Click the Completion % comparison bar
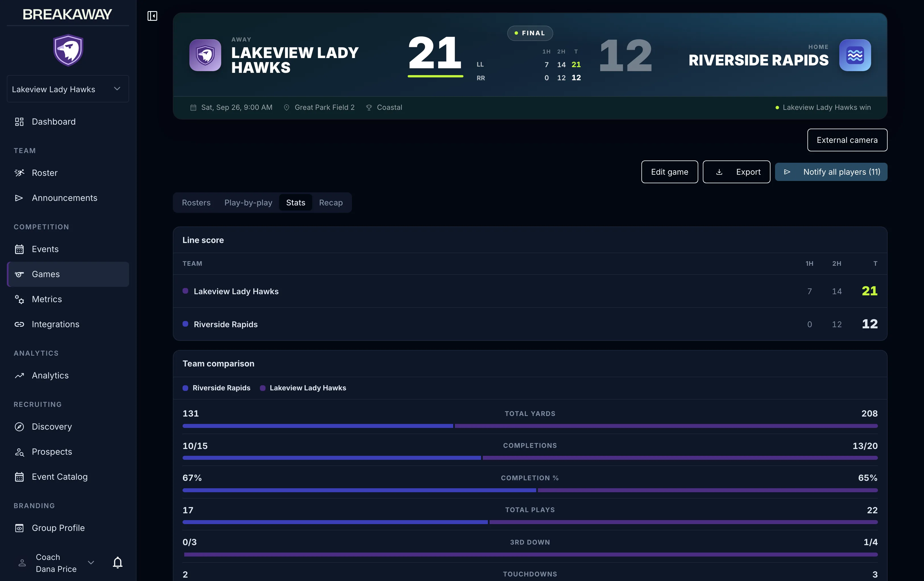Image resolution: width=924 pixels, height=581 pixels. [530, 490]
